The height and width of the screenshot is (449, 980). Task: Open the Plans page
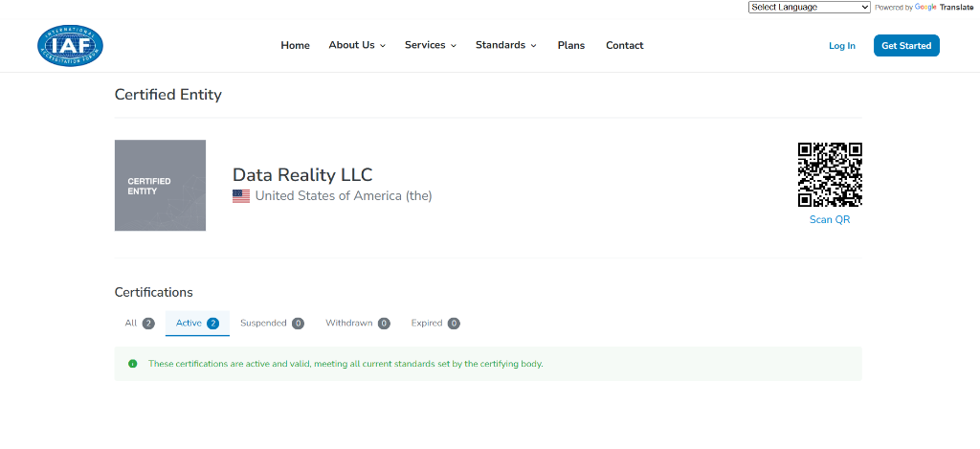point(571,45)
